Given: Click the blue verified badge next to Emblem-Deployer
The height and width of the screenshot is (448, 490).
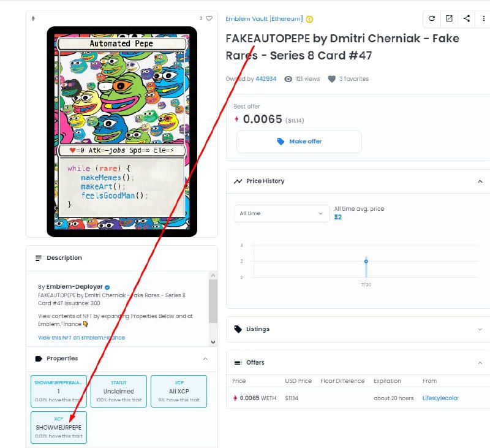Looking at the screenshot, I should click(x=107, y=287).
